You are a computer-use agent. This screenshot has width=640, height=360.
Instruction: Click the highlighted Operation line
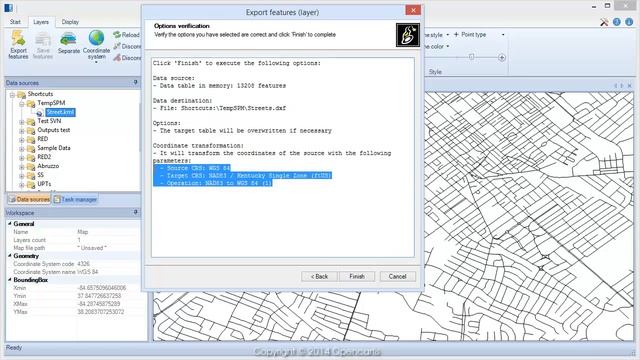coord(213,183)
